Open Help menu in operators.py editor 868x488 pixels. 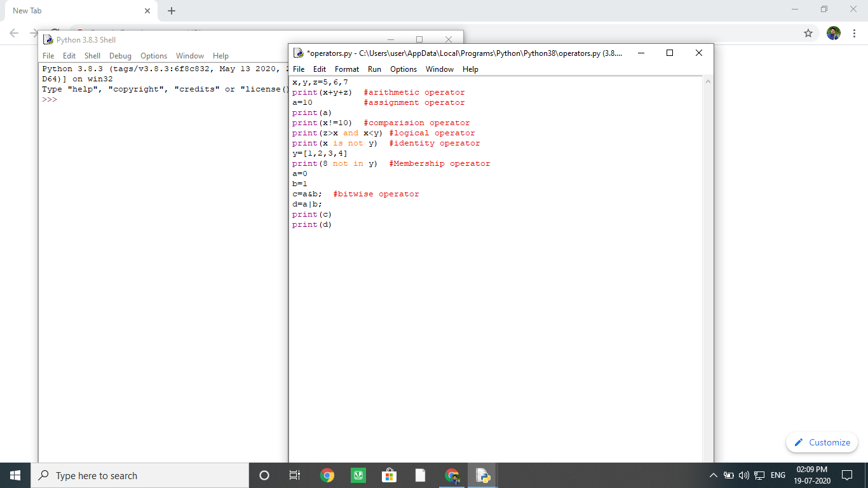[x=470, y=69]
